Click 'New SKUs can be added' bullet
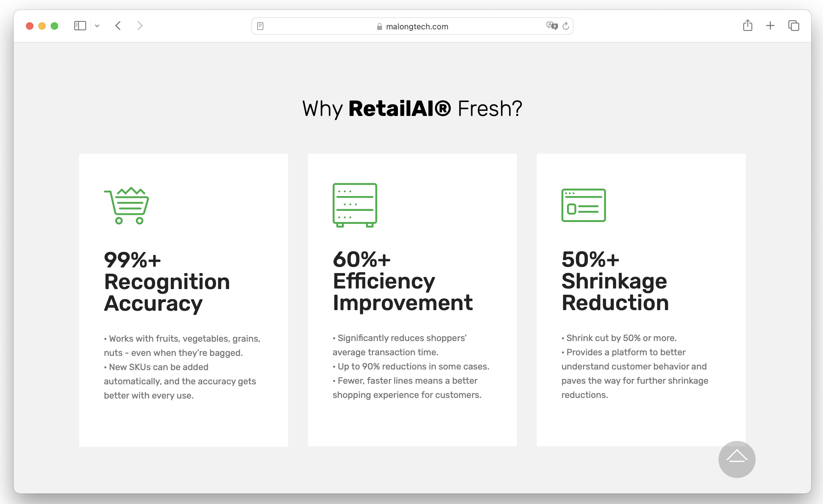 coord(180,381)
